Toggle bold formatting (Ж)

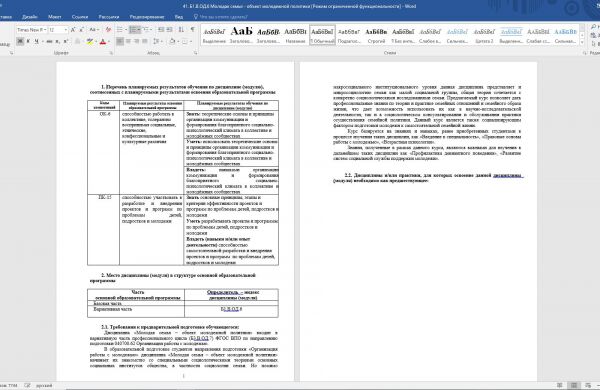[20, 41]
